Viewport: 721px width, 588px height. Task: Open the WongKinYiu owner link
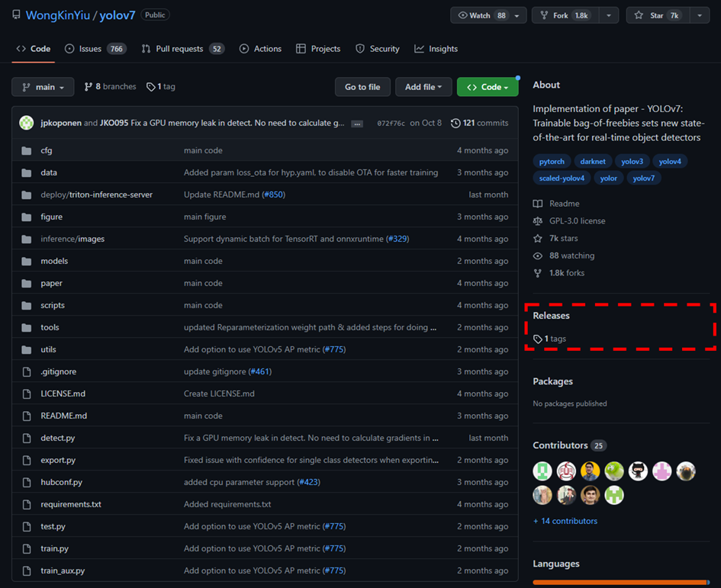(58, 15)
